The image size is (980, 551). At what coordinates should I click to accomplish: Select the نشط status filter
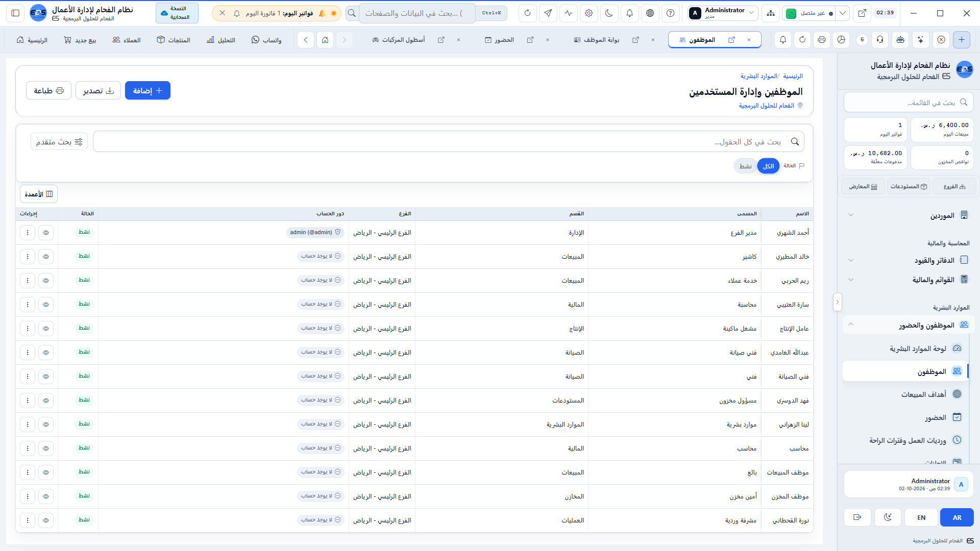(x=746, y=166)
